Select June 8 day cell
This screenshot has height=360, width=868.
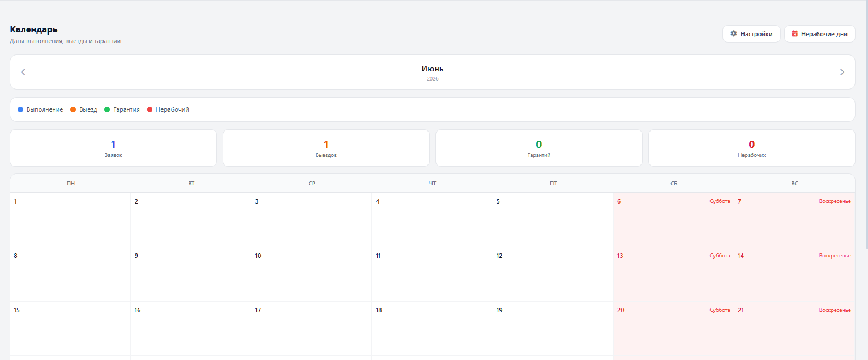[x=70, y=274]
